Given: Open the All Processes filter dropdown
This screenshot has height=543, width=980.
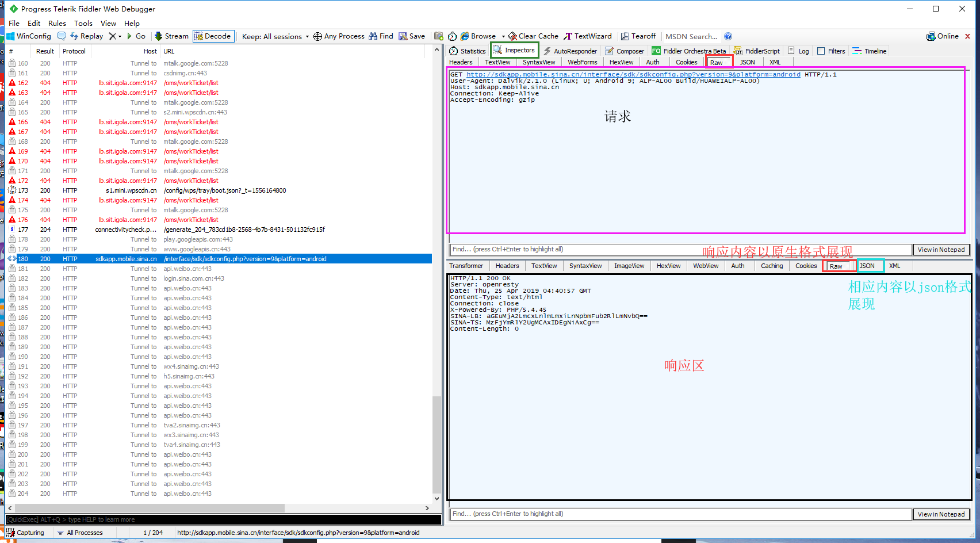Looking at the screenshot, I should point(84,532).
